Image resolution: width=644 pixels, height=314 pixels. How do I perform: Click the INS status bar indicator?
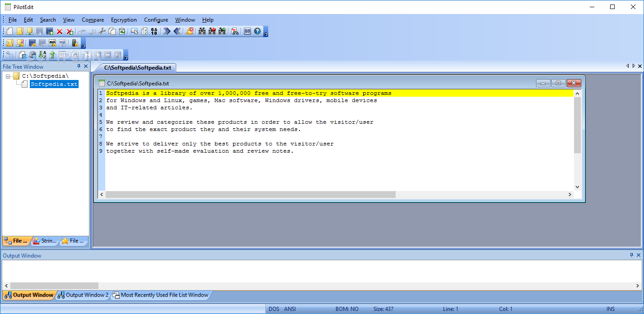point(611,309)
